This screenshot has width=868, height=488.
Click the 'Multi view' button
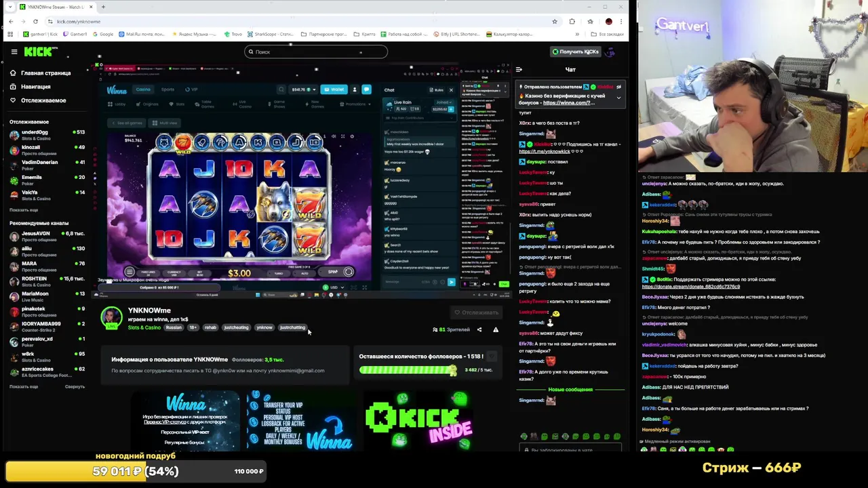pyautogui.click(x=165, y=123)
